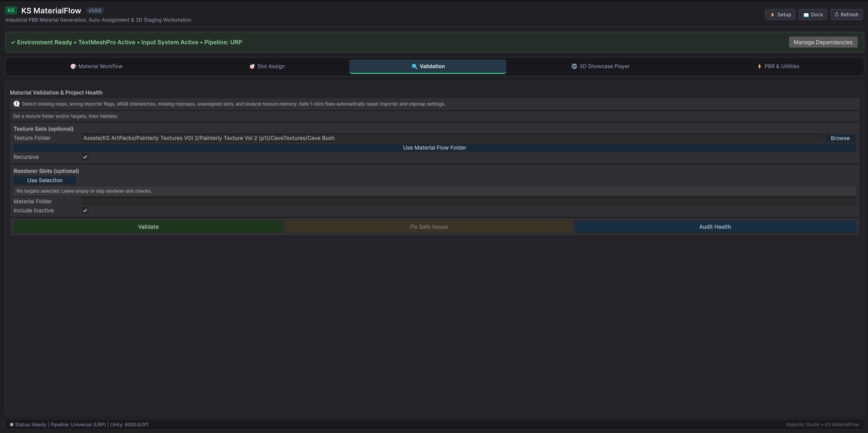Switch to the Material Workflow tab
This screenshot has width=868, height=433.
[x=97, y=66]
